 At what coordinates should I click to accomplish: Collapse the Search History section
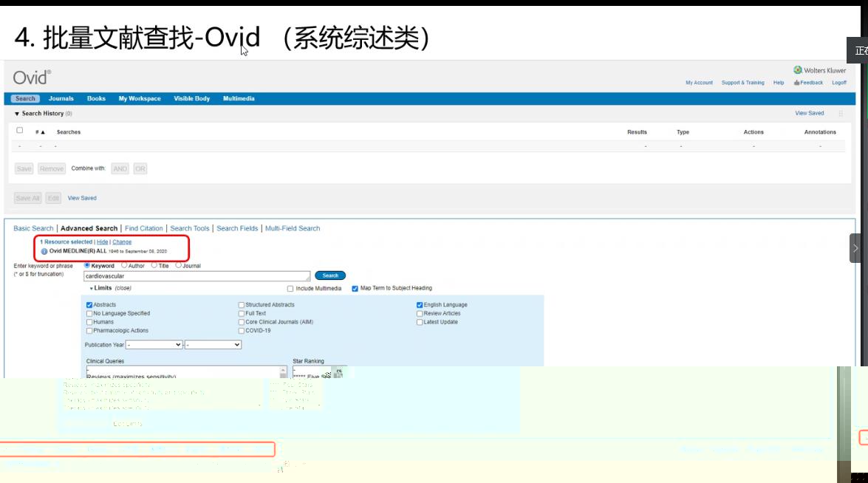16,114
